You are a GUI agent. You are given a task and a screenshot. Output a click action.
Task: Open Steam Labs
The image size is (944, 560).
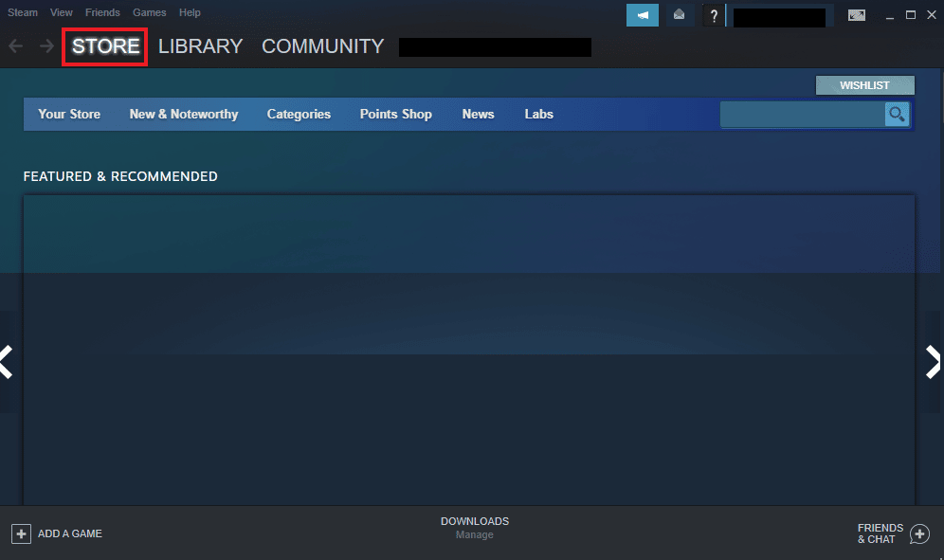click(537, 114)
